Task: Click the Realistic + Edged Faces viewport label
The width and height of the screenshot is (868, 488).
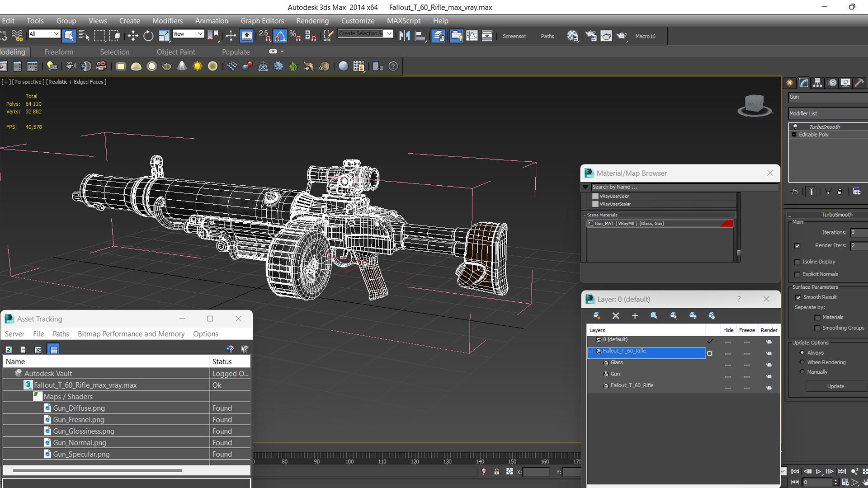Action: pos(76,82)
